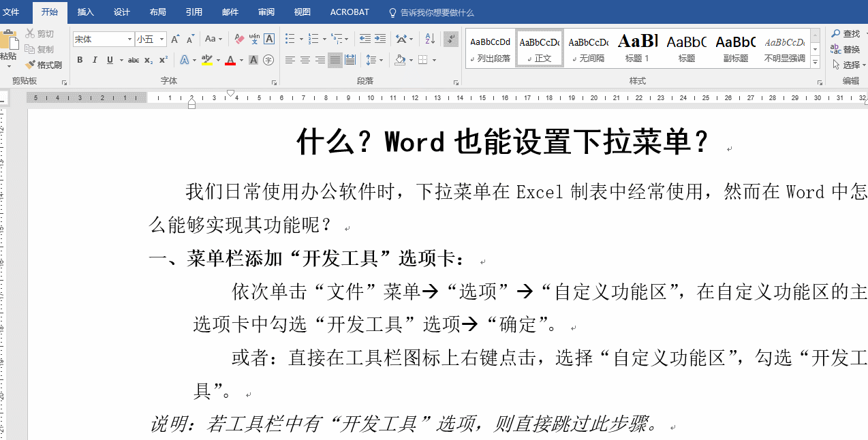Toggle character shading (gray A)
The image size is (868, 440).
[253, 60]
